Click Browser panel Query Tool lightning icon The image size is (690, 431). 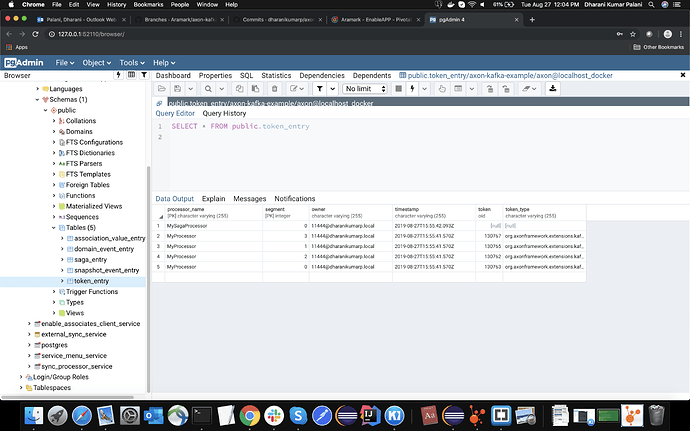pos(118,75)
